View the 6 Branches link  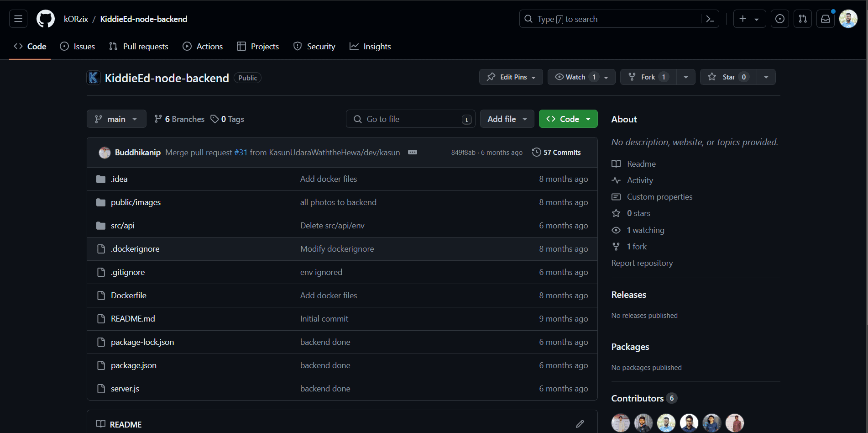(179, 119)
